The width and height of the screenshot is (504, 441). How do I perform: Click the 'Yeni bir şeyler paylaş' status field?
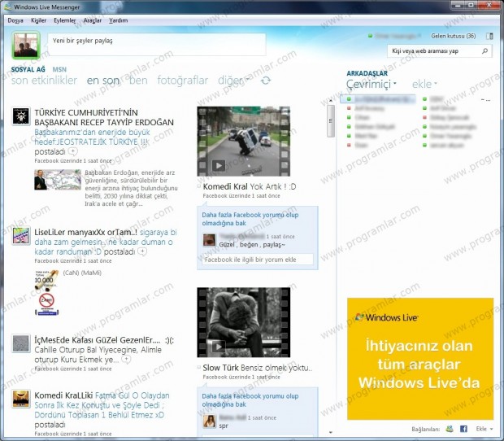(157, 44)
